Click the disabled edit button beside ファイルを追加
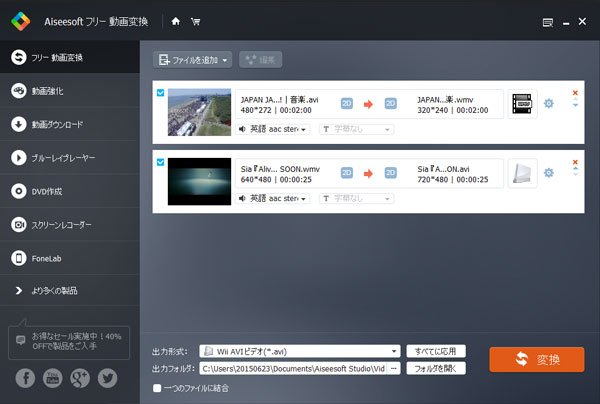 pyautogui.click(x=261, y=60)
